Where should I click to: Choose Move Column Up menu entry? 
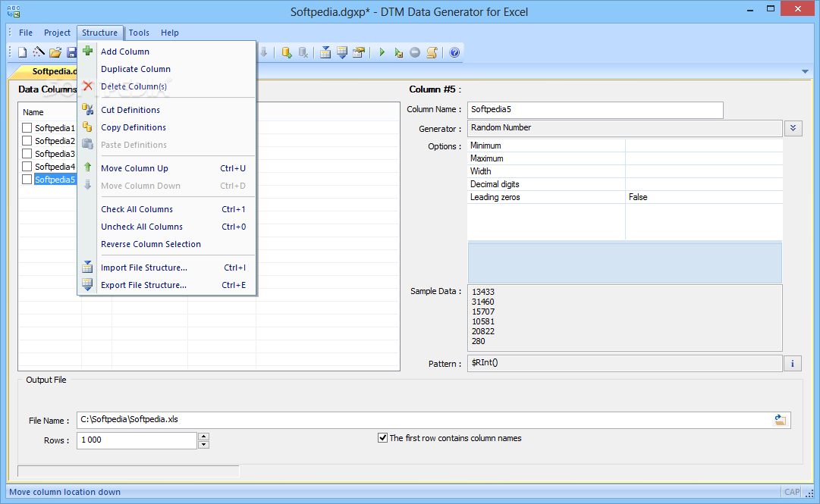[167, 168]
